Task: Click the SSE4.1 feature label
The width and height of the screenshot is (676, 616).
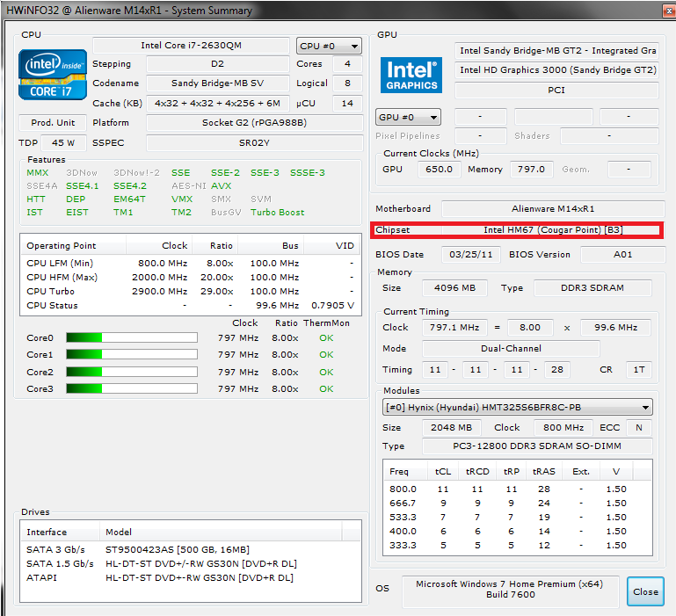Action: coord(83,186)
